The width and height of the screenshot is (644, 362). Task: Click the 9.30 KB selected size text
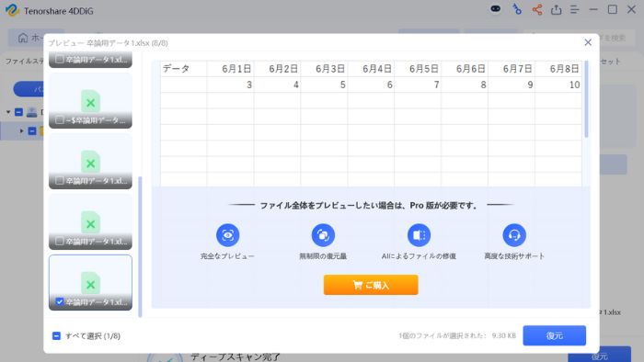(503, 335)
